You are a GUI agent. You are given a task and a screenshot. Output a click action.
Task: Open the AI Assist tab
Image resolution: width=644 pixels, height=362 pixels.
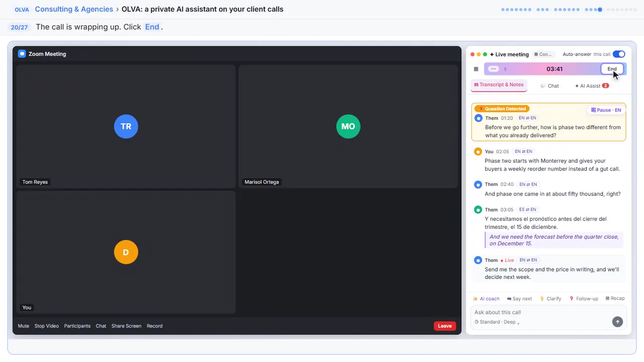(x=592, y=86)
